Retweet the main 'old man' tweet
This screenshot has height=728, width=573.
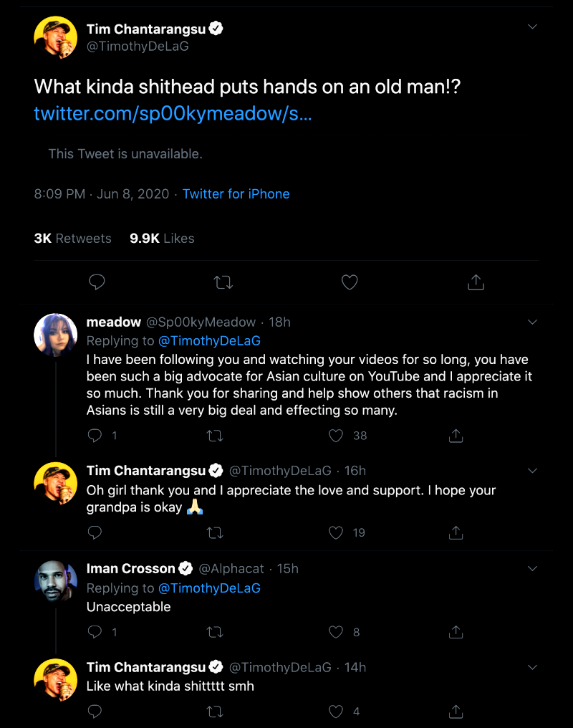[223, 283]
